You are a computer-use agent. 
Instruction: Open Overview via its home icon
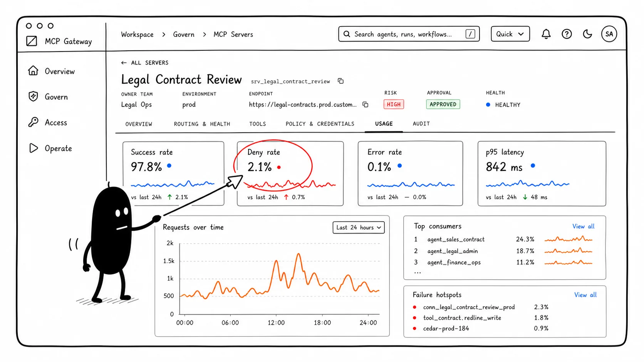[33, 71]
